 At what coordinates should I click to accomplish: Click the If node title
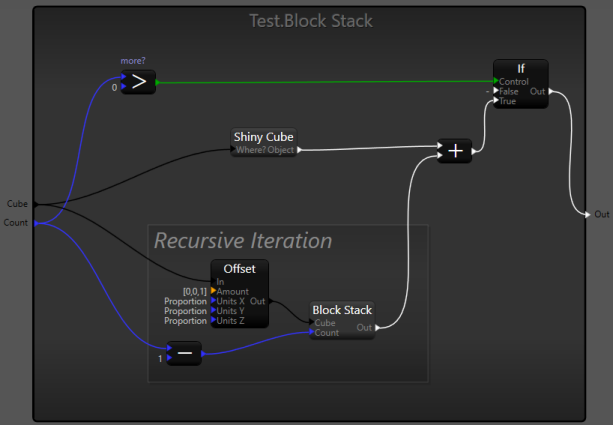pyautogui.click(x=520, y=68)
